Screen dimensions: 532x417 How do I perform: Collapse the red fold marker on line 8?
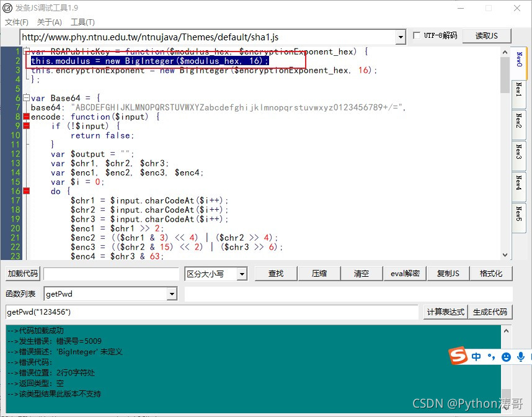coord(27,117)
